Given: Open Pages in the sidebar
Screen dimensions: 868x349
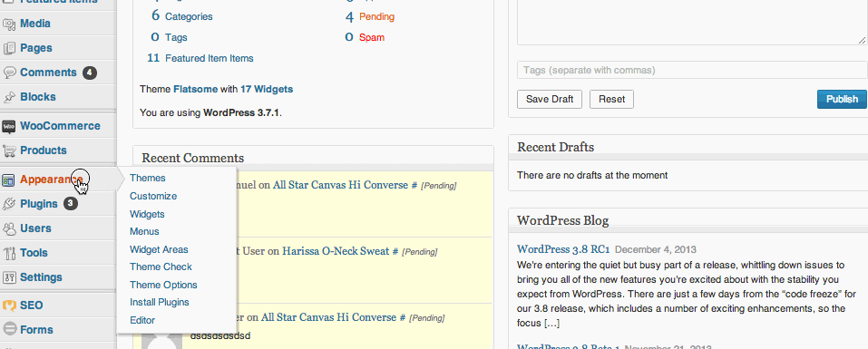Looking at the screenshot, I should point(36,48).
